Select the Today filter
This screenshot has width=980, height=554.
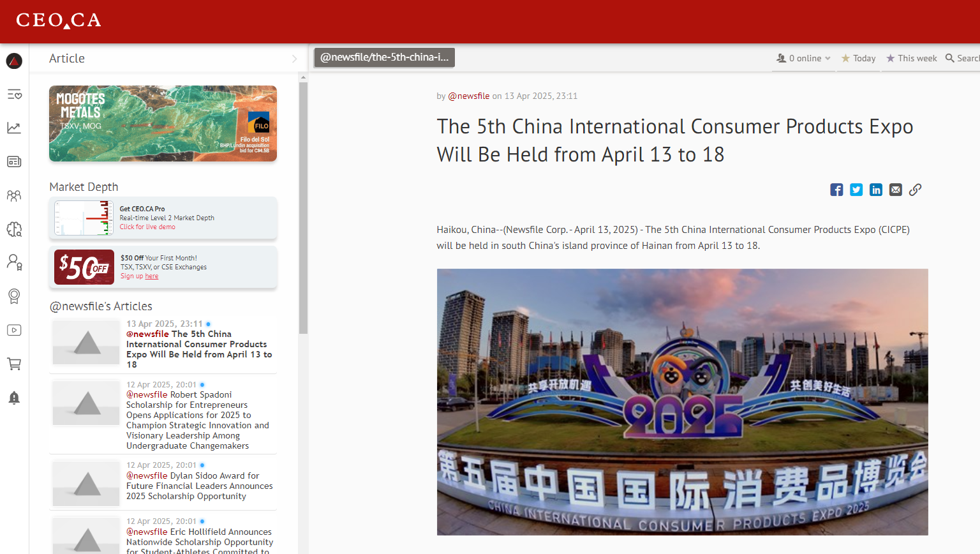(858, 58)
